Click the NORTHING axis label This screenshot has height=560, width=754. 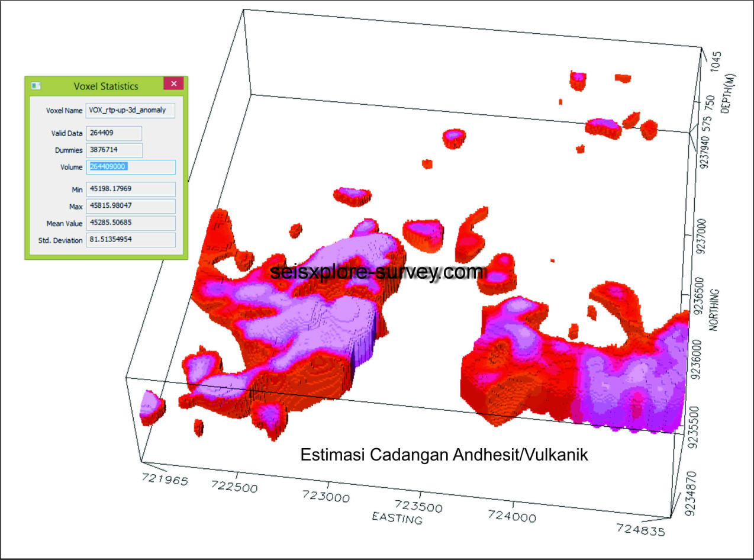(714, 310)
